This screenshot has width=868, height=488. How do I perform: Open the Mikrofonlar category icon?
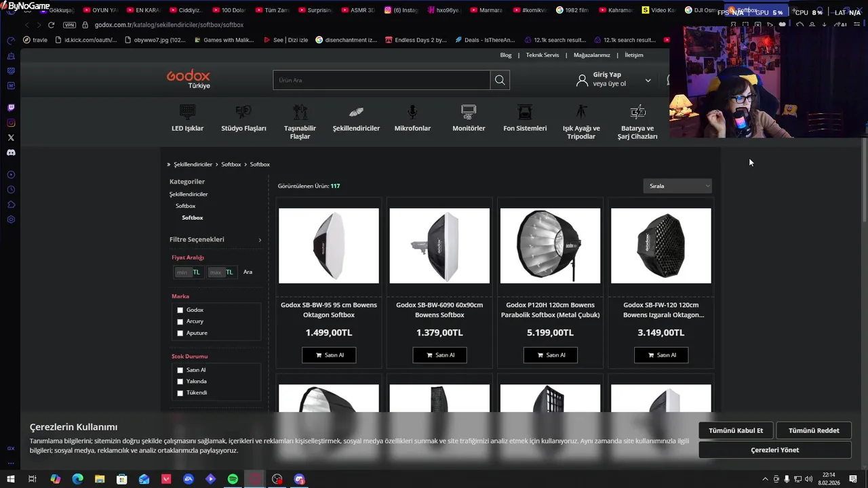(412, 112)
